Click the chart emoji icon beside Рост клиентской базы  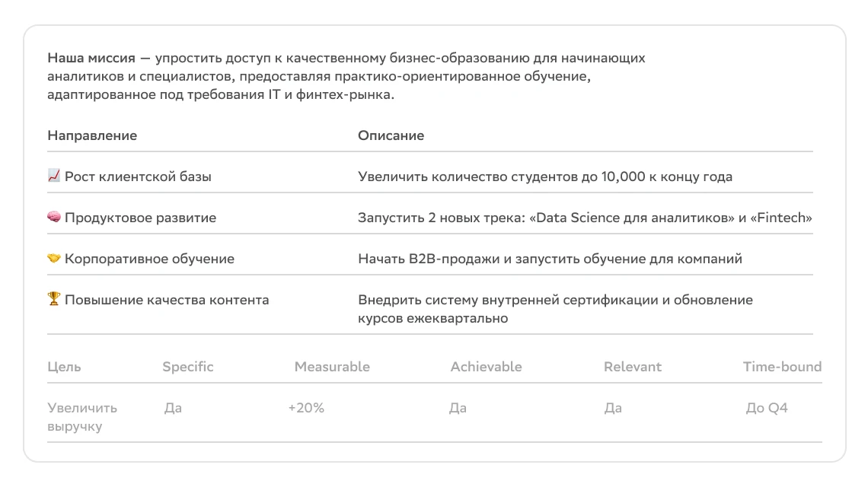click(54, 177)
